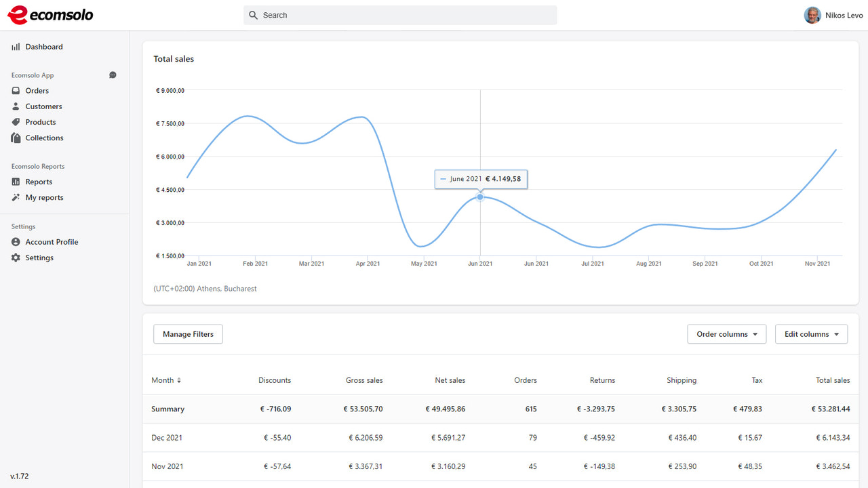868x488 pixels.
Task: Click the Manage Filters button
Action: click(x=188, y=333)
